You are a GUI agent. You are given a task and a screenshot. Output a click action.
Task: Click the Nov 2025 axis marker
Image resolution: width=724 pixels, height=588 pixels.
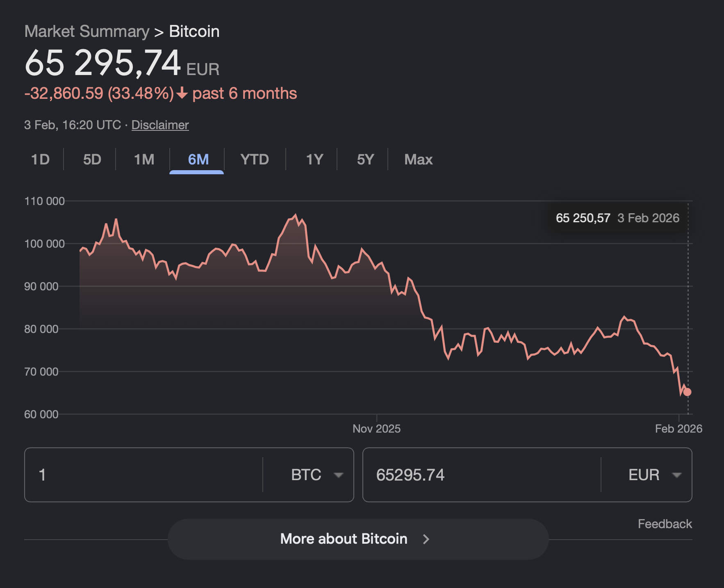376,428
